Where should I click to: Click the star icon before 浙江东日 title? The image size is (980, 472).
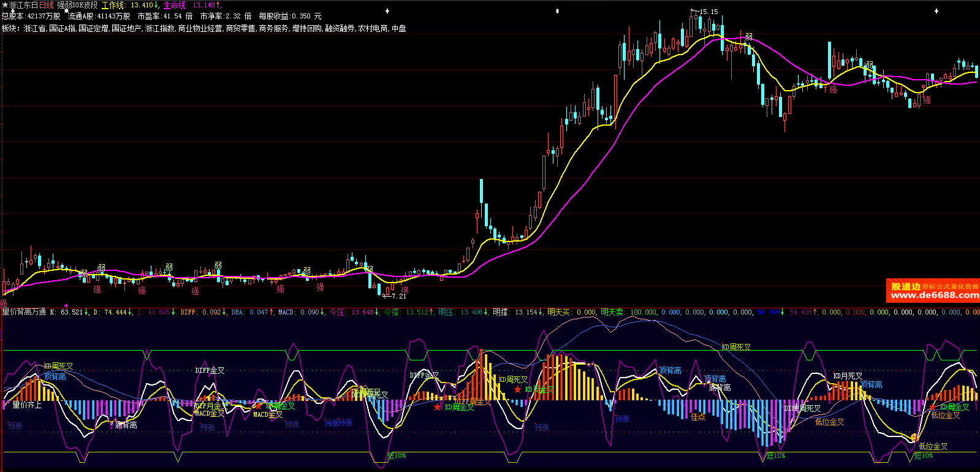(x=5, y=5)
